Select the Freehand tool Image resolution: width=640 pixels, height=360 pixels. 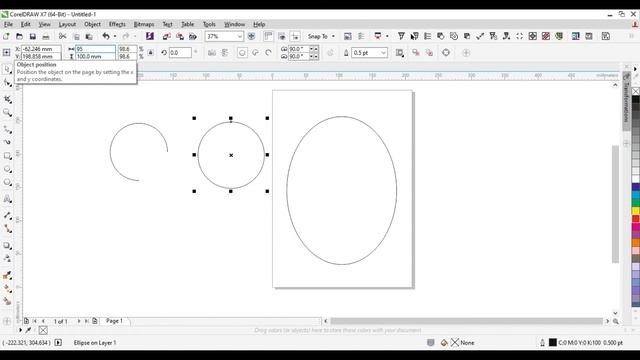pos(7,129)
